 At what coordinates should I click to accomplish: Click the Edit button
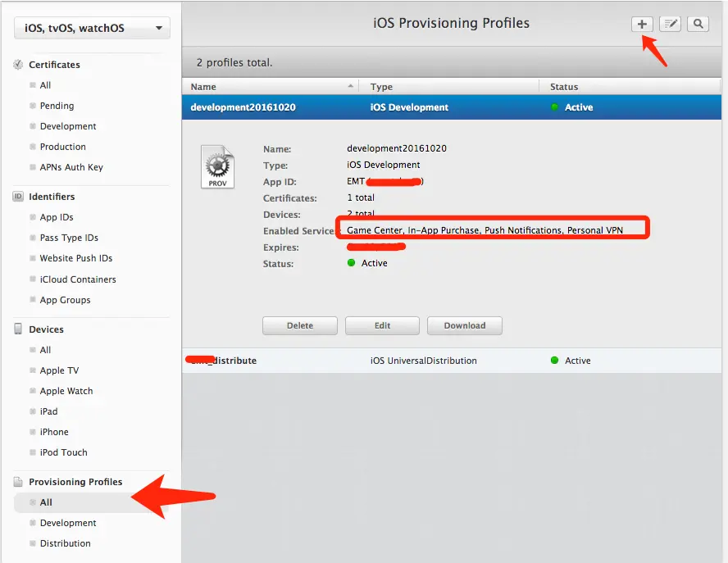(x=382, y=325)
